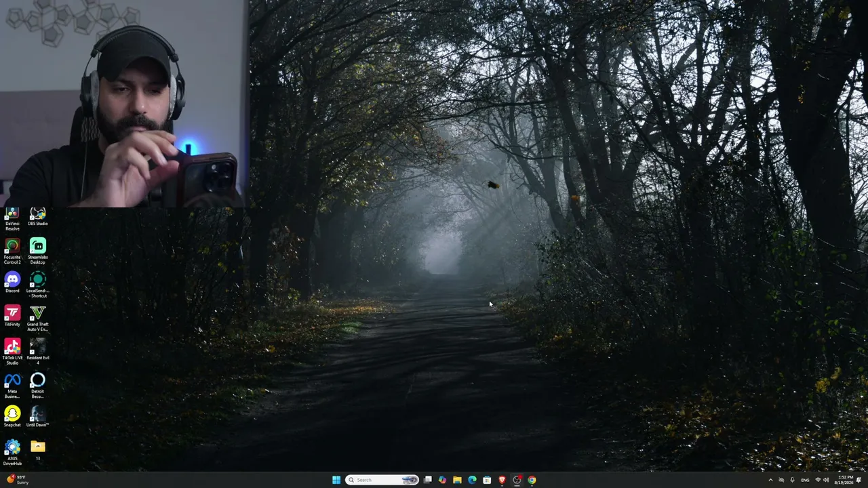This screenshot has width=868, height=488.
Task: Open Task View from the taskbar
Action: (x=428, y=480)
